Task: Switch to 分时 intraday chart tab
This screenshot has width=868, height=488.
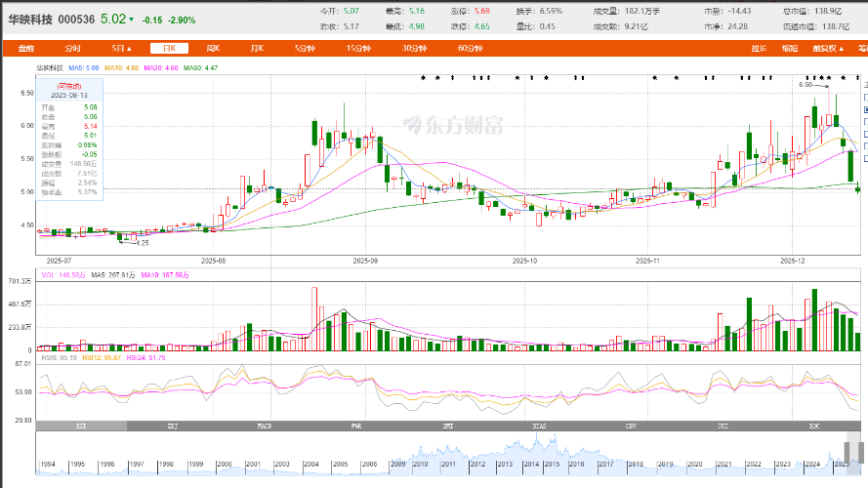Action: [x=73, y=48]
